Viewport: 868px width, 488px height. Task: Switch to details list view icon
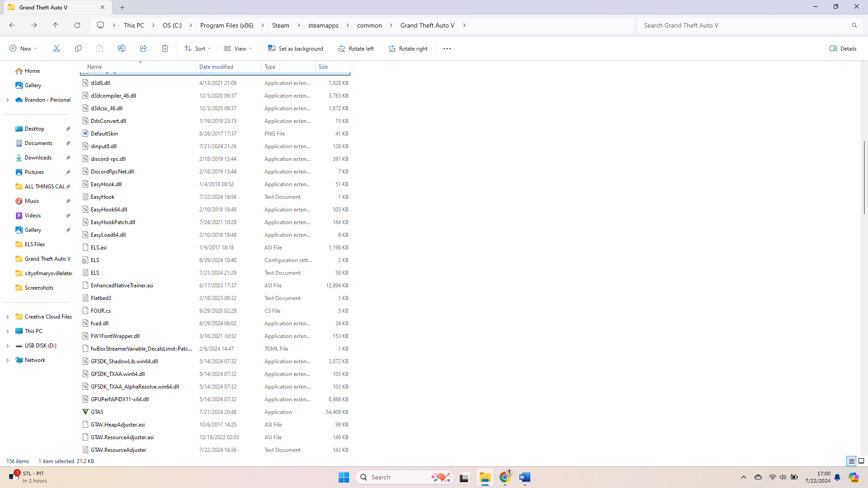tap(851, 461)
